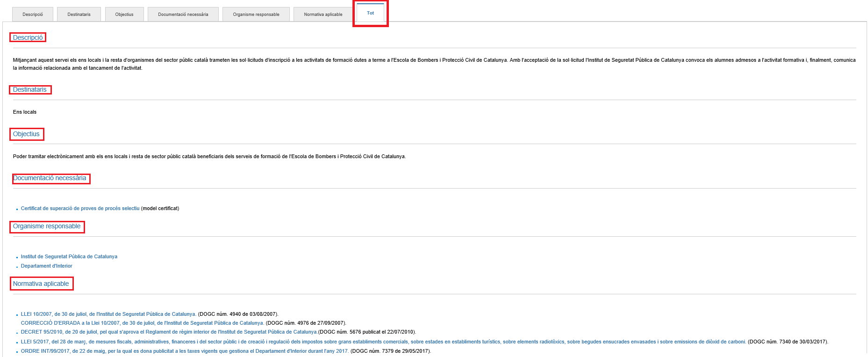The image size is (868, 357).
Task: Follow the Departament d'Interior link
Action: pyautogui.click(x=46, y=266)
